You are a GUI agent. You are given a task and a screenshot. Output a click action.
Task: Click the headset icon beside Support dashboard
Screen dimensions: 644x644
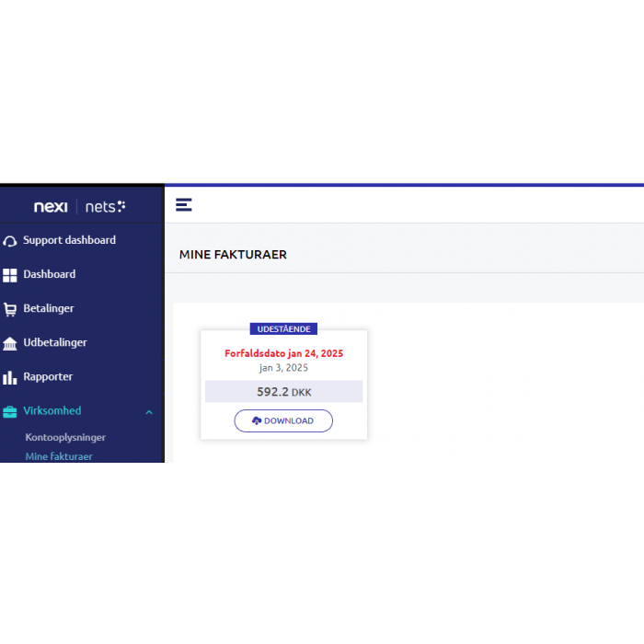tap(10, 241)
